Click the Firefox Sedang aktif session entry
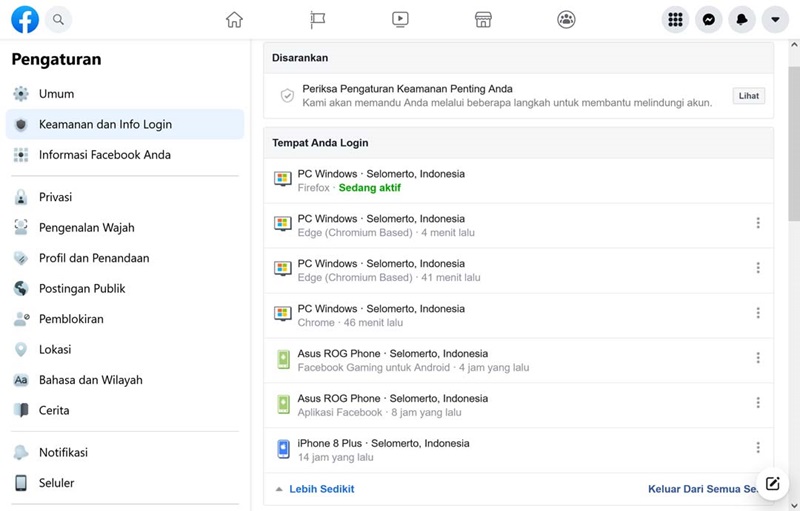The height and width of the screenshot is (511, 800). point(518,181)
